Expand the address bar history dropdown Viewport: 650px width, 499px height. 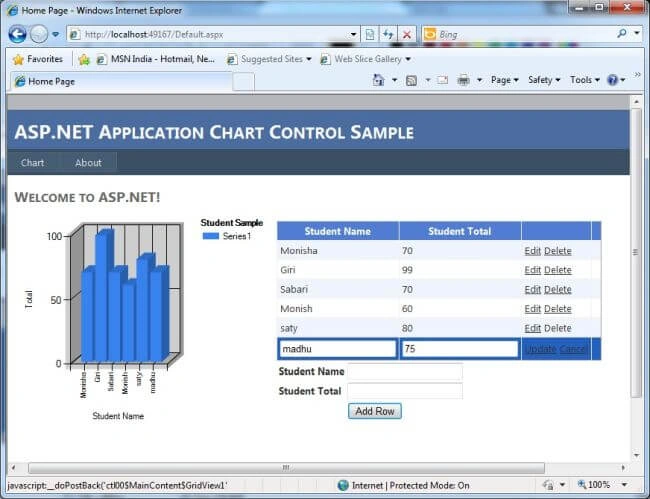click(353, 34)
